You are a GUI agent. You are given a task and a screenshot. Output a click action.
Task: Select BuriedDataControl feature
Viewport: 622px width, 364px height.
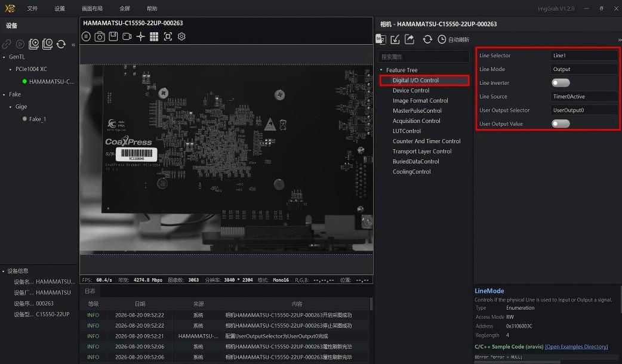[415, 161]
